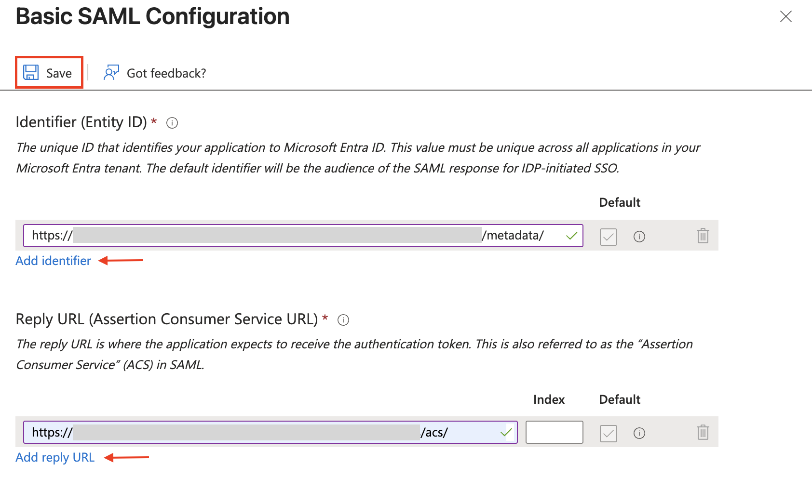Click the Save floppy disk icon
Image resolution: width=812 pixels, height=504 pixels.
[31, 73]
